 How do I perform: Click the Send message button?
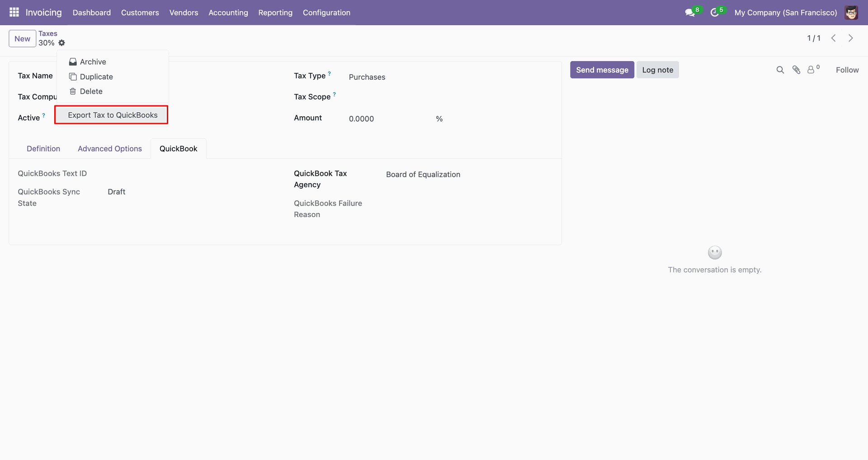(x=602, y=70)
